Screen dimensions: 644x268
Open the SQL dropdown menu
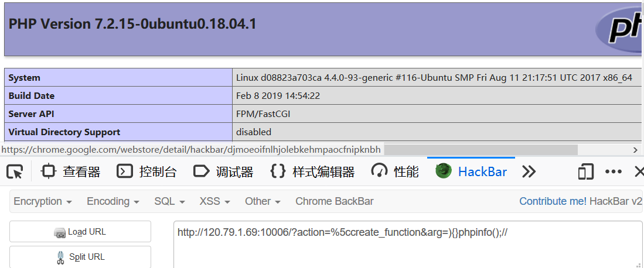coord(169,201)
